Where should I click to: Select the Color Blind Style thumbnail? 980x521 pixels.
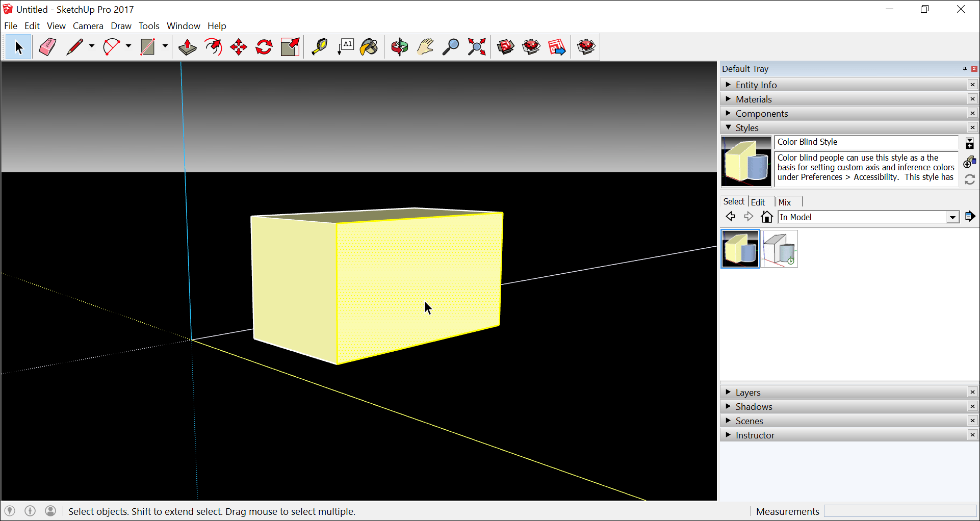point(740,249)
